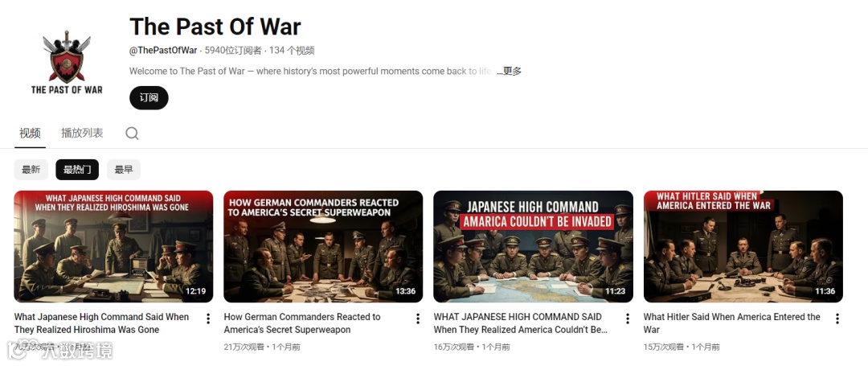The height and width of the screenshot is (366, 868).
Task: Open Japanese High Command map thumbnail
Action: [533, 246]
